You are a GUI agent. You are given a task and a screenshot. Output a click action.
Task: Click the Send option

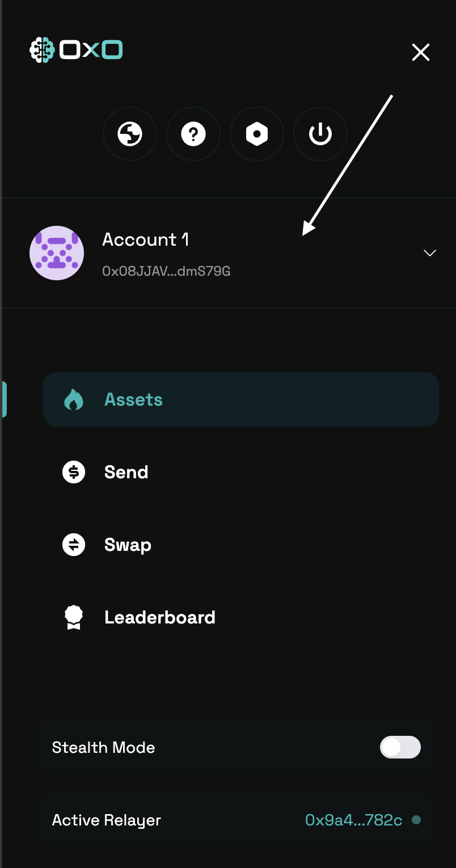126,471
